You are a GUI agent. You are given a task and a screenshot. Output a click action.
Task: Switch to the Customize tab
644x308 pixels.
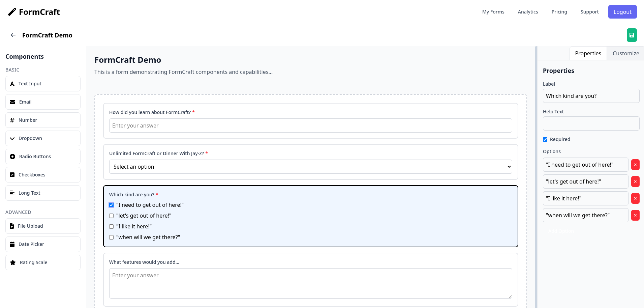click(x=625, y=53)
